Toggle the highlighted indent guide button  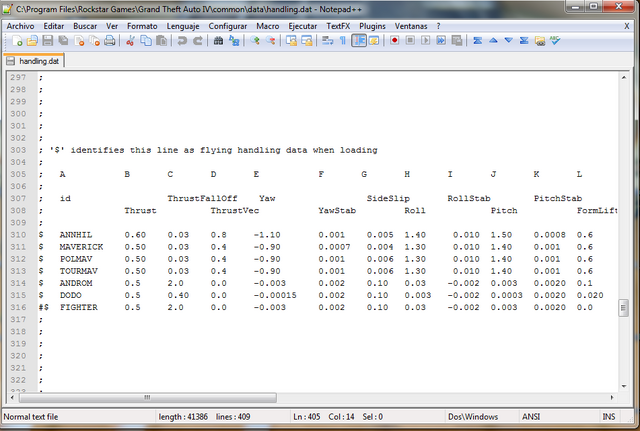click(x=359, y=40)
